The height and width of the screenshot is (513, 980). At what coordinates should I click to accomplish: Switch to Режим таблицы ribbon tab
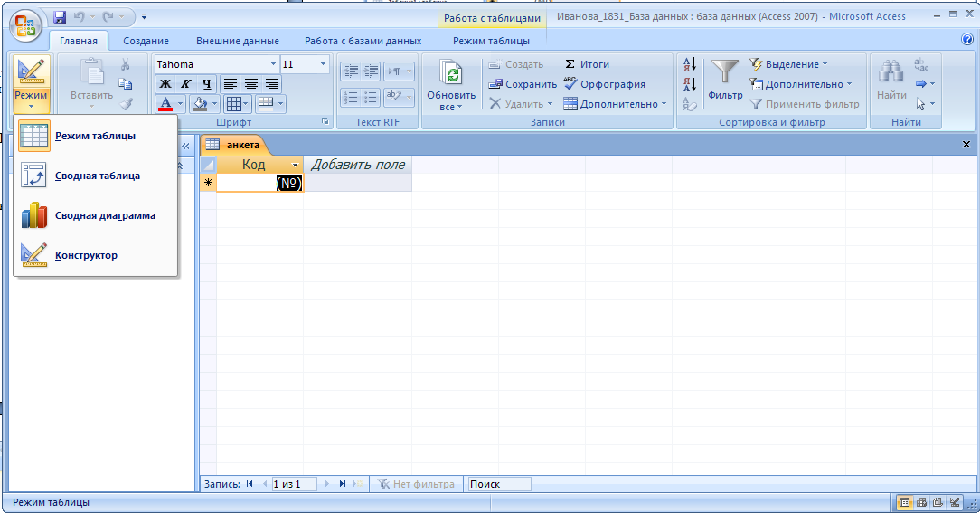[x=491, y=41]
